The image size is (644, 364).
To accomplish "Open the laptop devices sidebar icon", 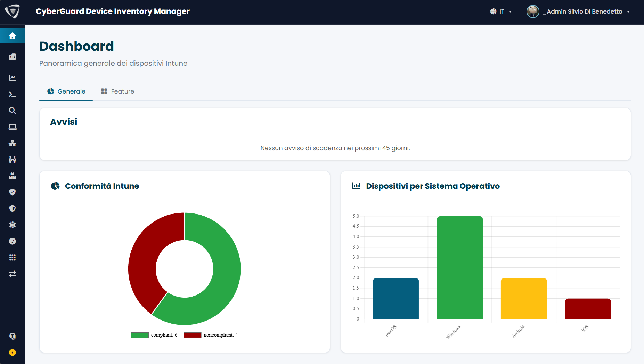I will point(13,127).
